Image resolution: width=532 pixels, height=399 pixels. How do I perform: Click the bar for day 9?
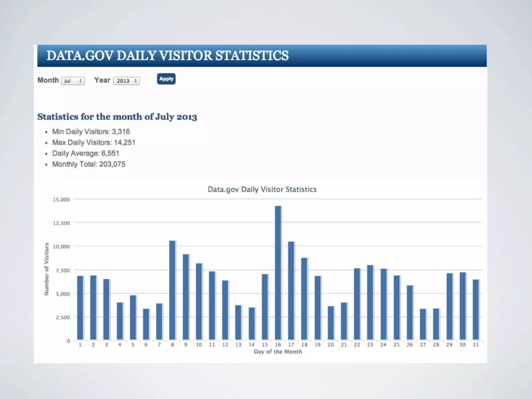pyautogui.click(x=185, y=297)
